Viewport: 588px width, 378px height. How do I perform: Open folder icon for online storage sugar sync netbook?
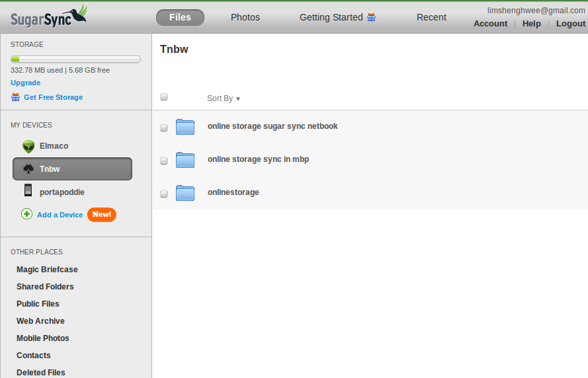[x=185, y=127]
